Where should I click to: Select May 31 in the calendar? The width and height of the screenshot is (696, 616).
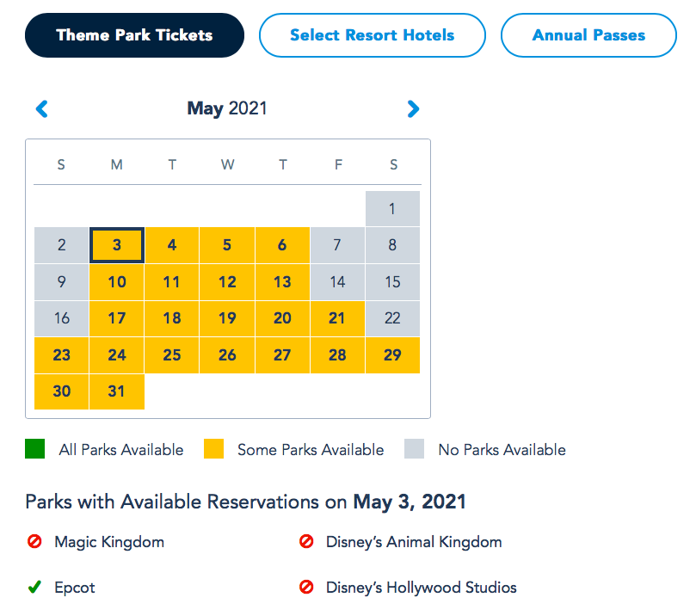pyautogui.click(x=117, y=391)
